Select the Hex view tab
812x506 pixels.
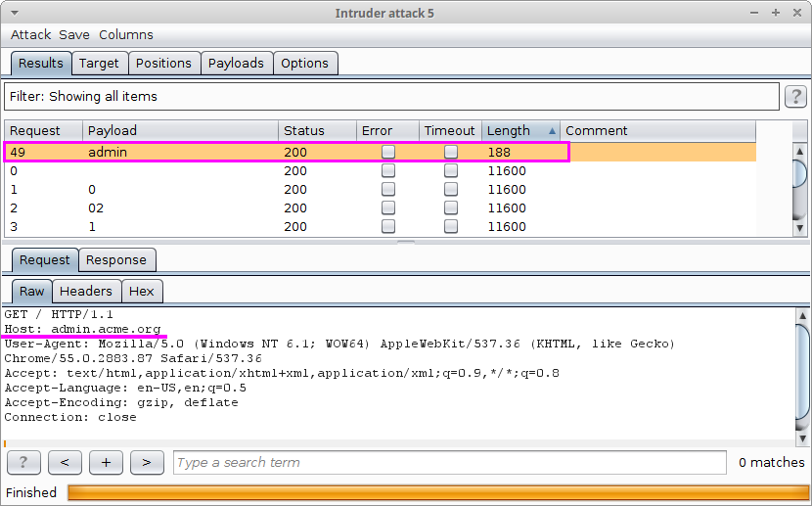(x=142, y=291)
